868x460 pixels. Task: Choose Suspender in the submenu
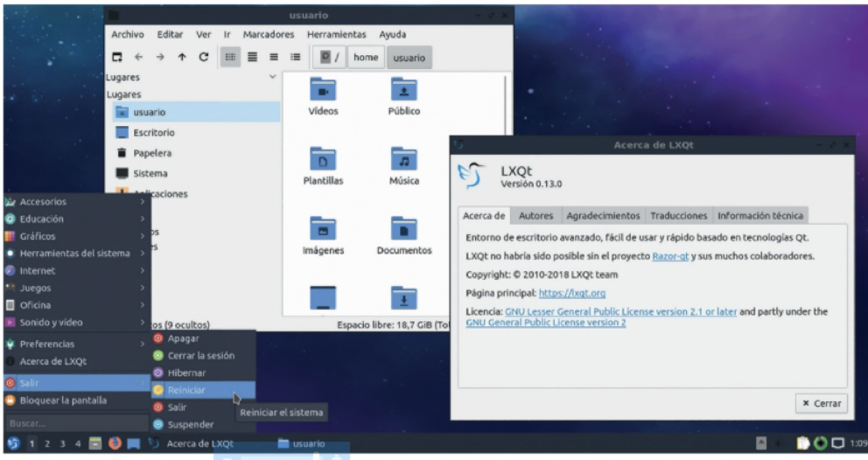click(x=203, y=424)
